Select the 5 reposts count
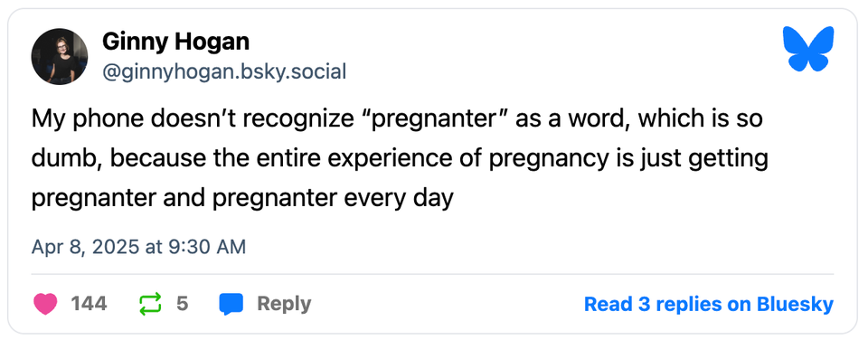 tap(183, 304)
